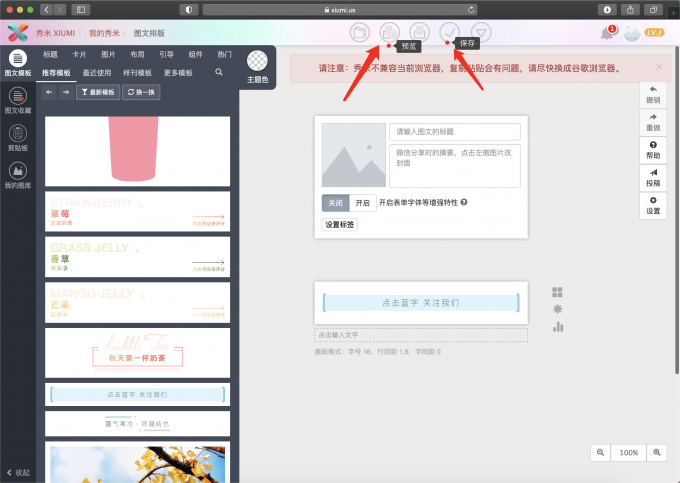Go to previous template page arrow
The height and width of the screenshot is (483, 680).
[x=49, y=92]
